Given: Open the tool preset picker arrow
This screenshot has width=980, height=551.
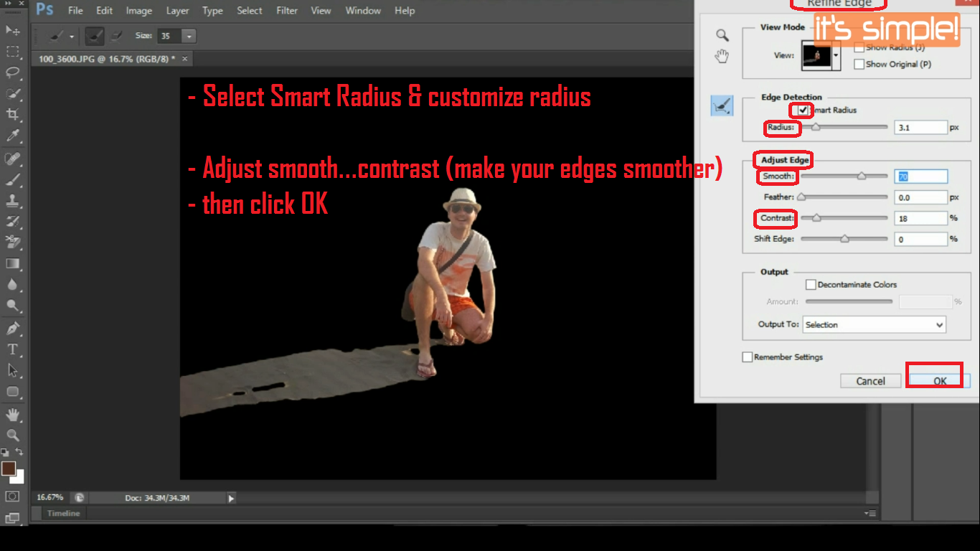Looking at the screenshot, I should point(72,37).
